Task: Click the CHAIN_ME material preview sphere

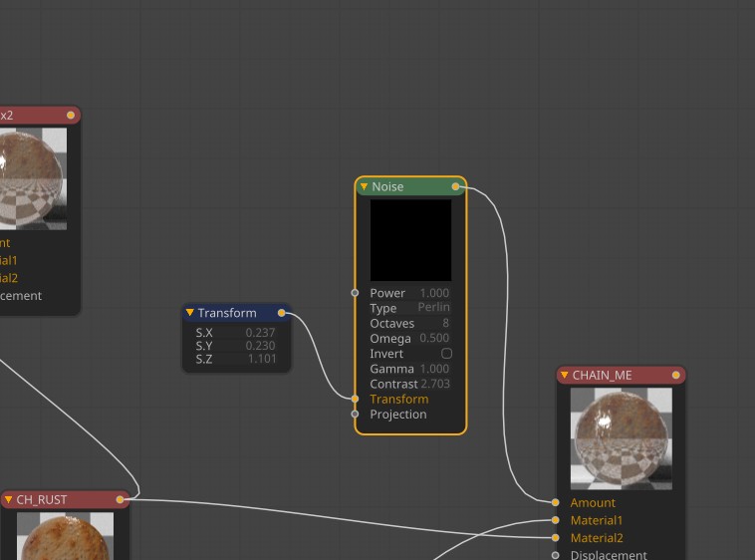Action: pos(622,438)
